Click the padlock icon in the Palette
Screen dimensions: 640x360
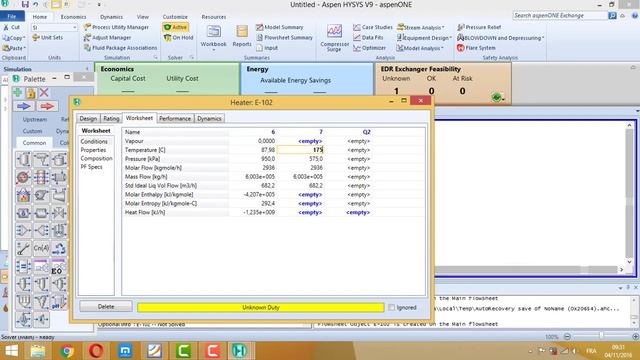coord(31,93)
